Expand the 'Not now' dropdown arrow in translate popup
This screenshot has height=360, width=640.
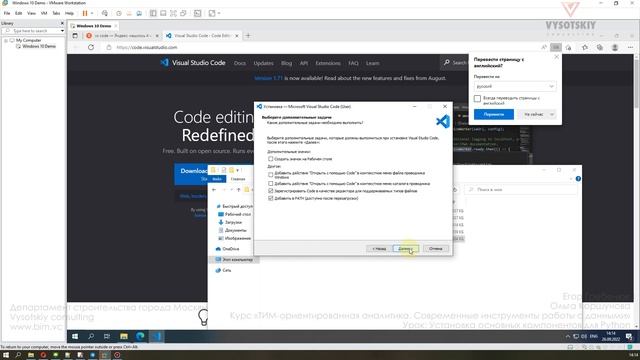(552, 114)
